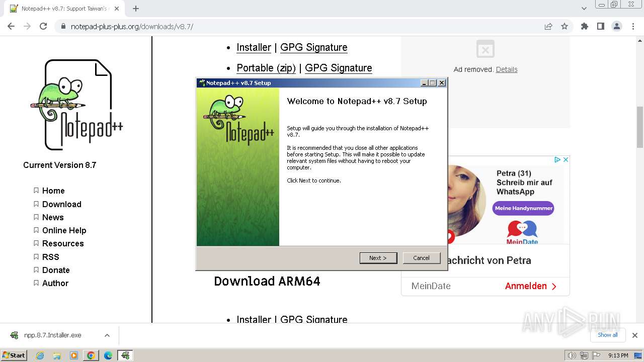
Task: Click the ARM64 GPG Signature link
Action: click(x=313, y=319)
